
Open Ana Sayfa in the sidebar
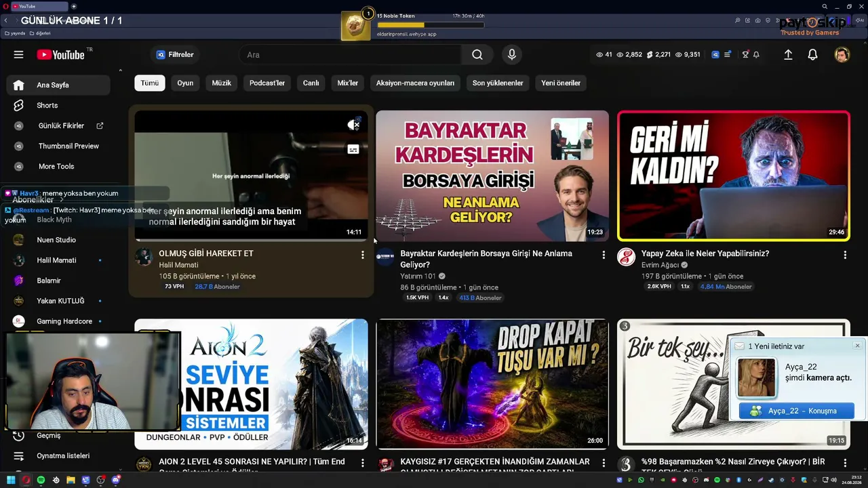point(58,85)
